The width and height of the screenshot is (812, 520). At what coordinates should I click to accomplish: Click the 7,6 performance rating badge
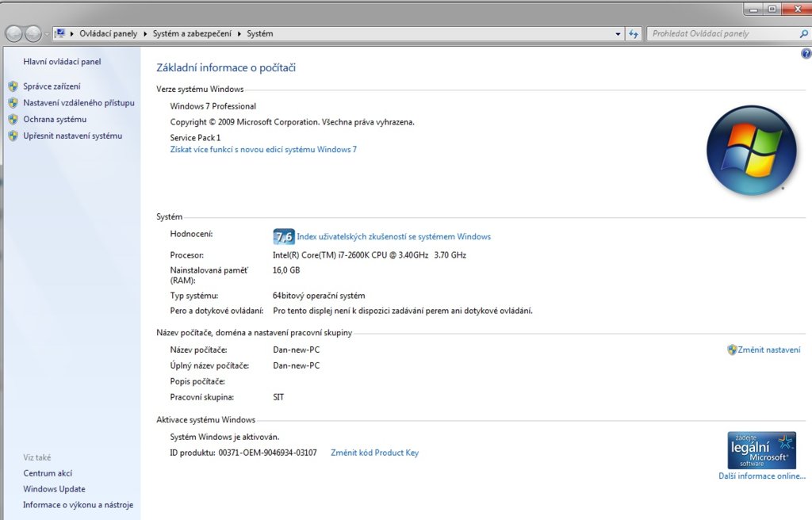(x=283, y=236)
